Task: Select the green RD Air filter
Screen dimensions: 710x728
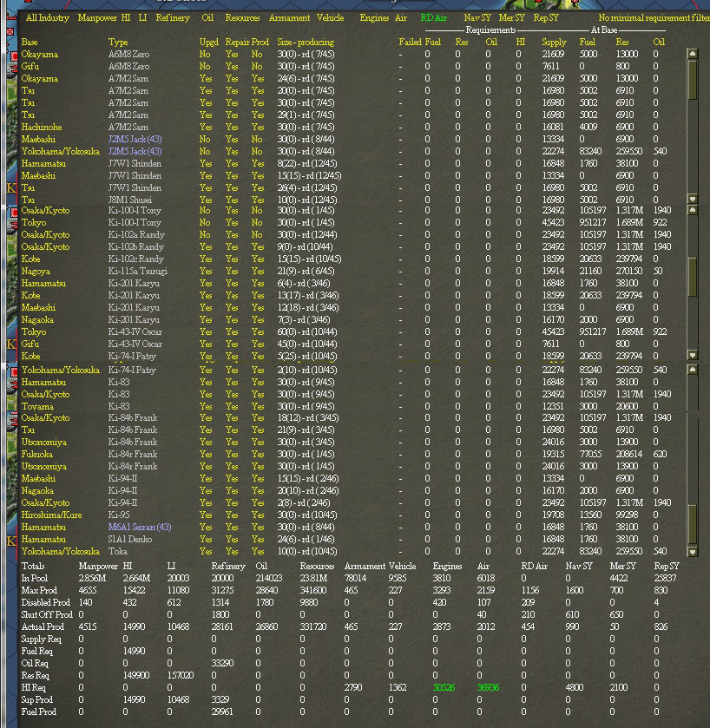Action: click(x=433, y=17)
